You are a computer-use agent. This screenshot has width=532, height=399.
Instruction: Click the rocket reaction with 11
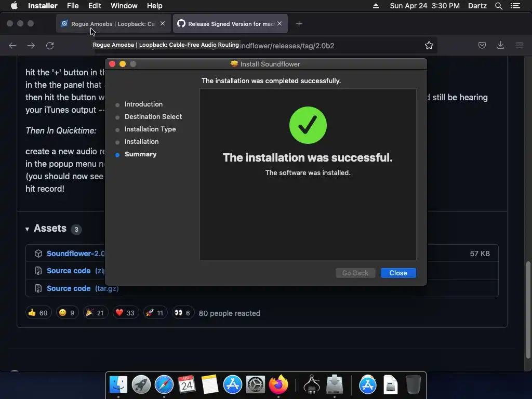(155, 313)
